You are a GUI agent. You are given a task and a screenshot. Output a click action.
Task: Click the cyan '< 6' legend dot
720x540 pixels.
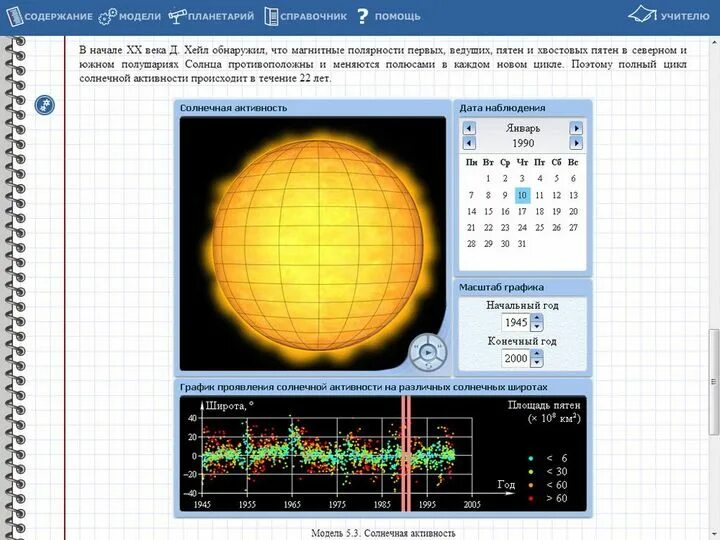[531, 458]
